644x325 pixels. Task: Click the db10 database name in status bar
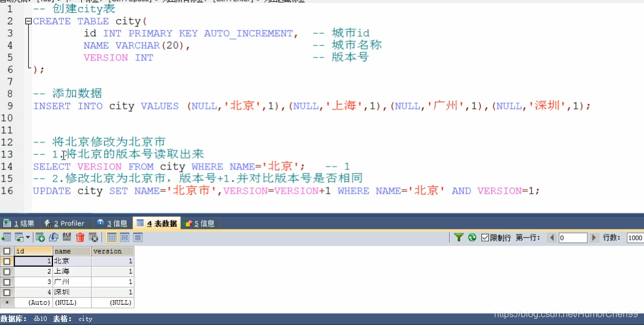coord(40,319)
